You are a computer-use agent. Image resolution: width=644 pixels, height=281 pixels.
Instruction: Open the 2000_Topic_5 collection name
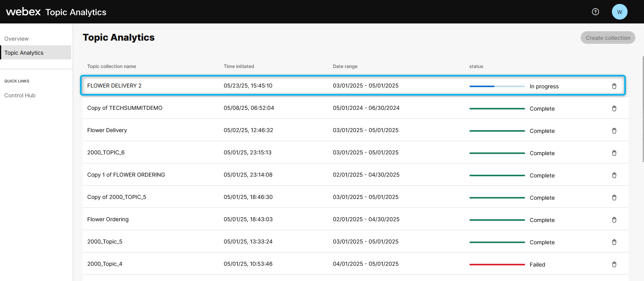pos(105,242)
